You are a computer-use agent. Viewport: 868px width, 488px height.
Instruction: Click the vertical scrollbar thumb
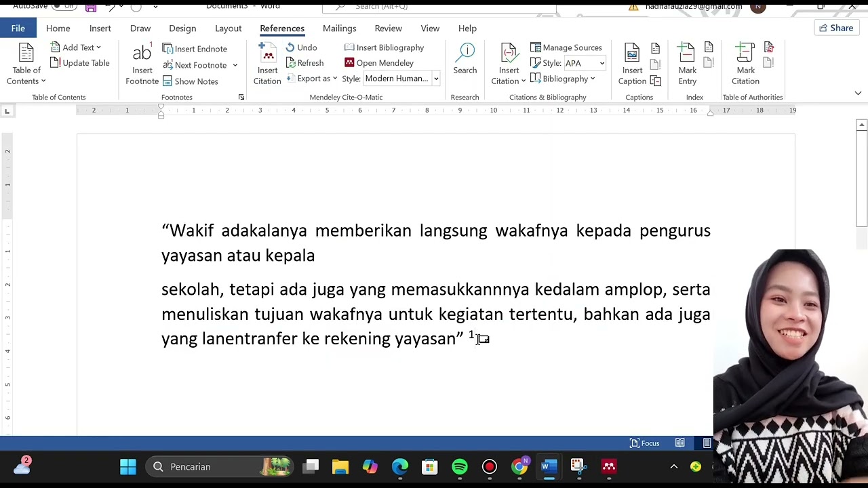click(861, 179)
